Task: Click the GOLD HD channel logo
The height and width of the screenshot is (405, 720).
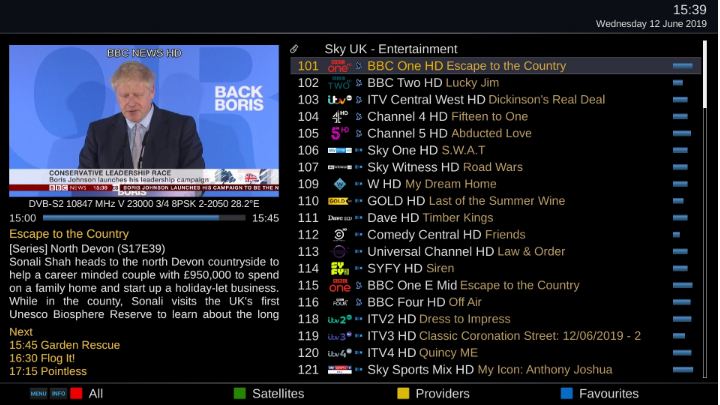Action: click(x=339, y=201)
